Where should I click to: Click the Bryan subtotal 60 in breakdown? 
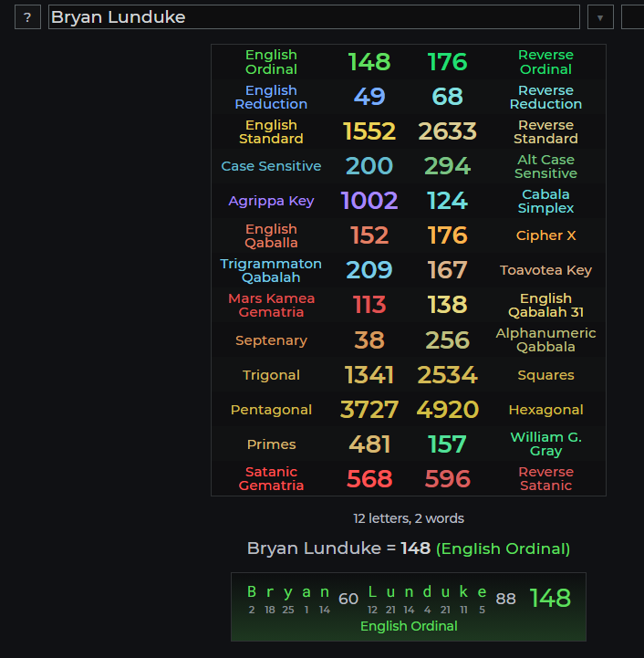pos(348,599)
